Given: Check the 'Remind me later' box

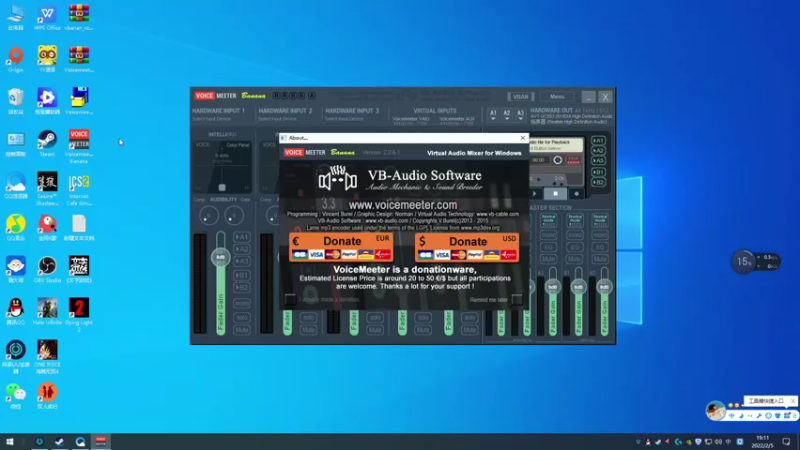Looking at the screenshot, I should coord(517,299).
